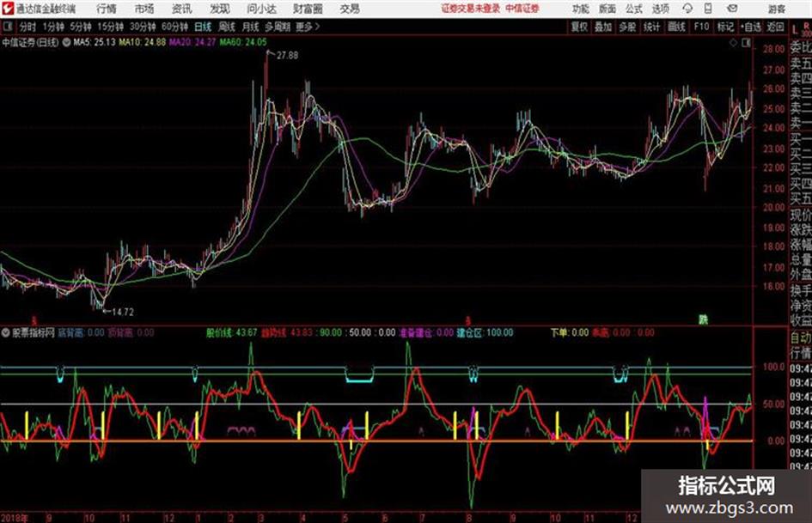Click the 通达信 red app logo icon

coord(7,9)
